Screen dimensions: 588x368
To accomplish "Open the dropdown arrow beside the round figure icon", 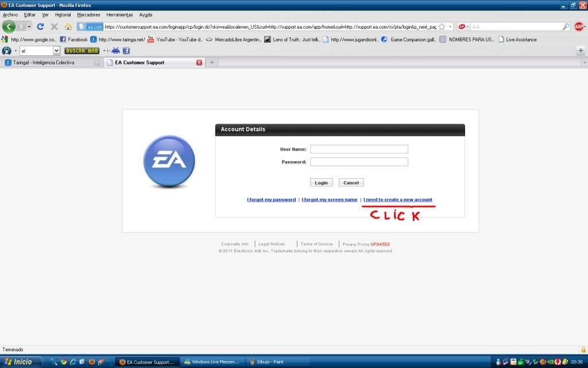I will click(x=16, y=51).
